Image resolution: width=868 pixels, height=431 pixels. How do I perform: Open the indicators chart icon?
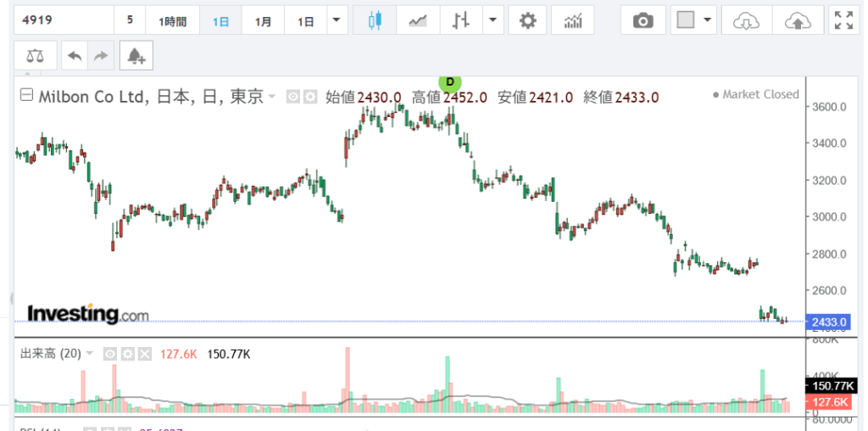tap(573, 20)
